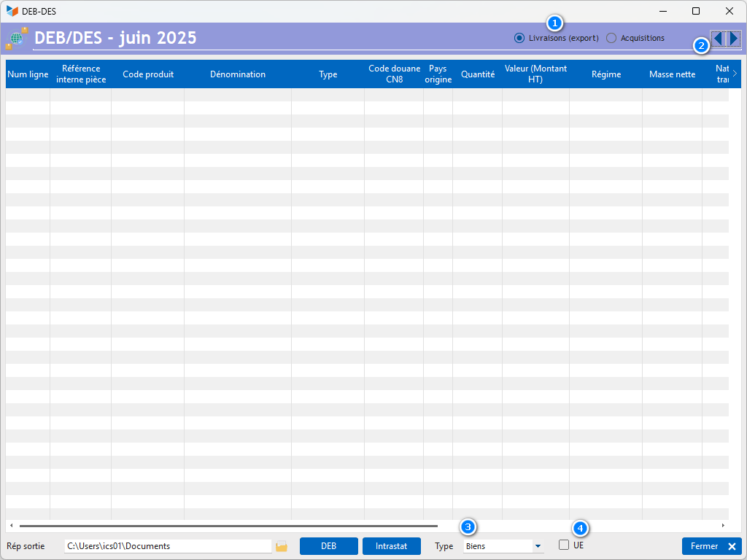The image size is (747, 560).
Task: Go to previous month with left arrow
Action: 719,39
